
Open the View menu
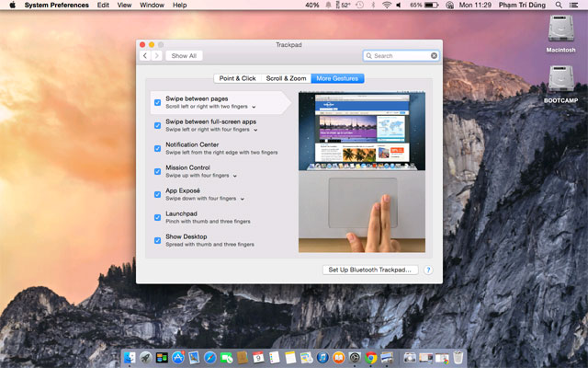click(124, 5)
